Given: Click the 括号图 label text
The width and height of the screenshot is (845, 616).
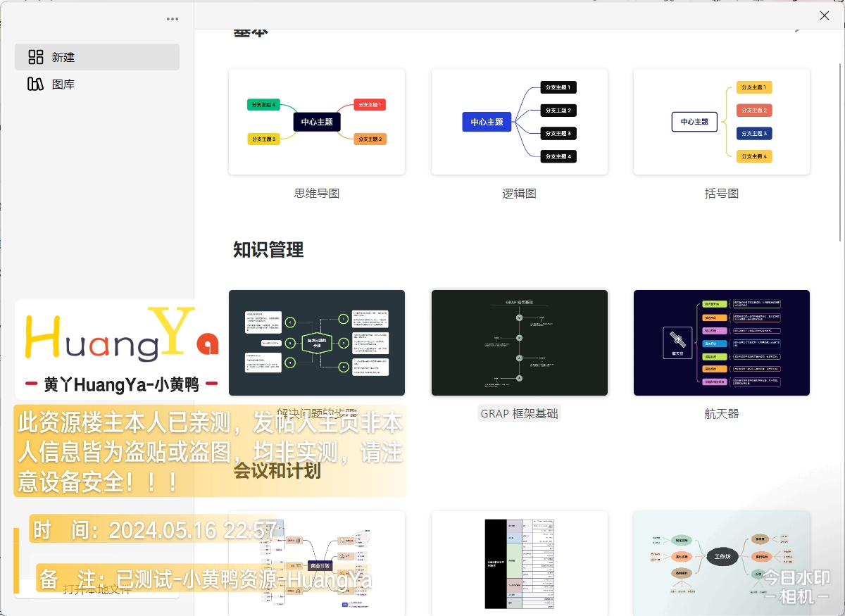Looking at the screenshot, I should pos(721,194).
